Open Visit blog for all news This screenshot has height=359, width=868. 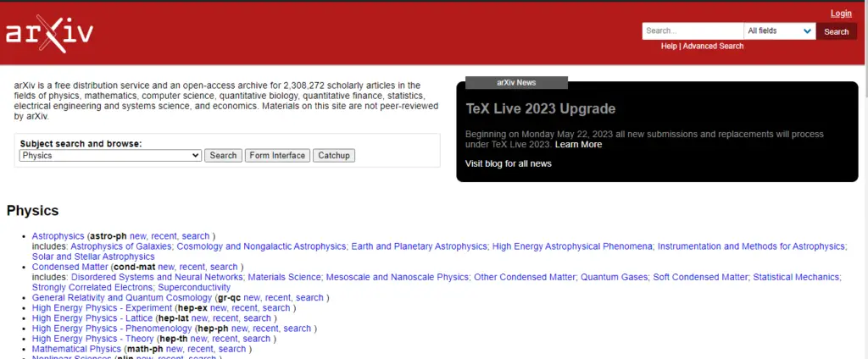click(509, 163)
